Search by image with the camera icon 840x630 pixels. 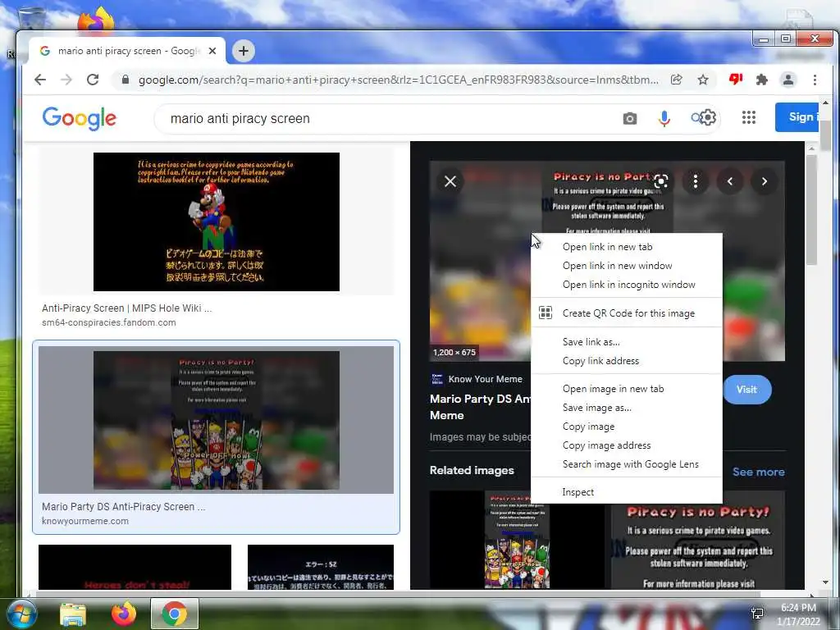tap(630, 118)
